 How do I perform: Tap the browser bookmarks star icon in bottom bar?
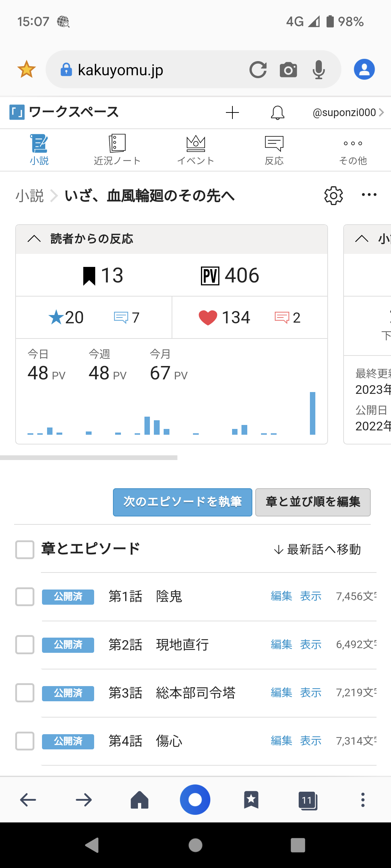(251, 800)
